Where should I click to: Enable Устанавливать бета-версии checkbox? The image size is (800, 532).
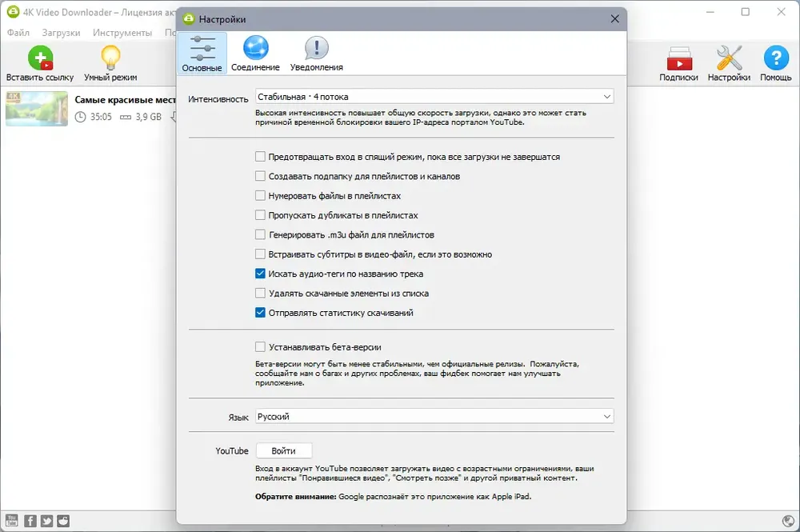point(260,347)
